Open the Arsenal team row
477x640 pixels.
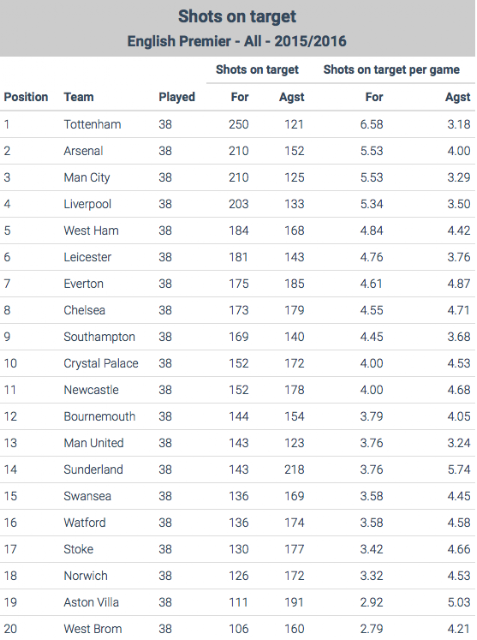click(x=237, y=151)
